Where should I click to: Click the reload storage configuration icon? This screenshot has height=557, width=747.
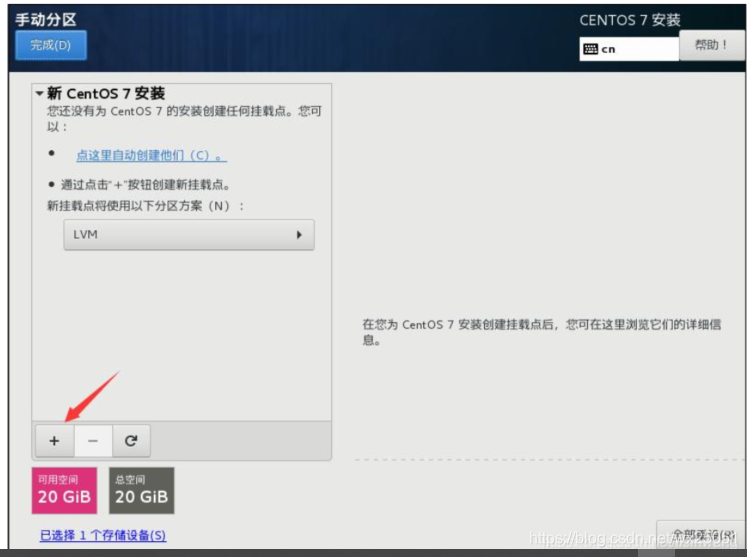131,441
